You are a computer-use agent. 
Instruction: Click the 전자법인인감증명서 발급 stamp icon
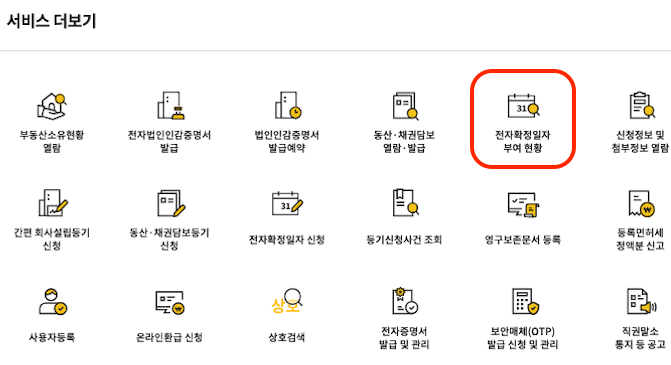coord(170,105)
